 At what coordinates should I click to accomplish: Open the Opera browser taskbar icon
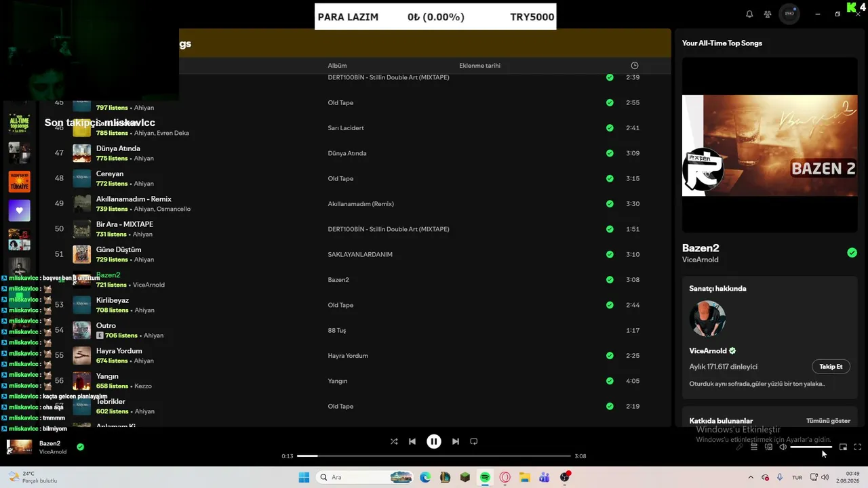click(505, 477)
